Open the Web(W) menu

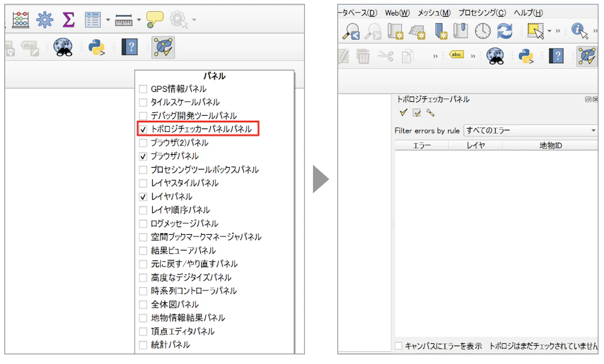tap(397, 13)
